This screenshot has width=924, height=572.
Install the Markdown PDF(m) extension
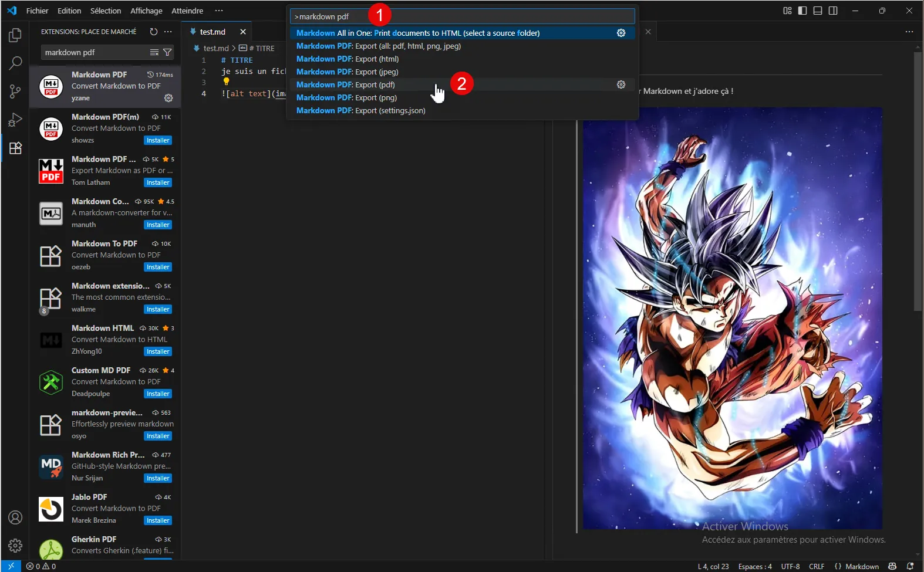pos(158,140)
